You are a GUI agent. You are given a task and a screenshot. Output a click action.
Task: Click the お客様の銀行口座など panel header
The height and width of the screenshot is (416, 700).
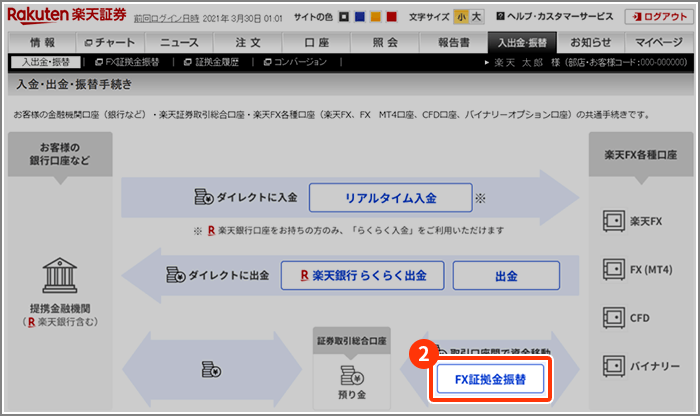(x=60, y=154)
